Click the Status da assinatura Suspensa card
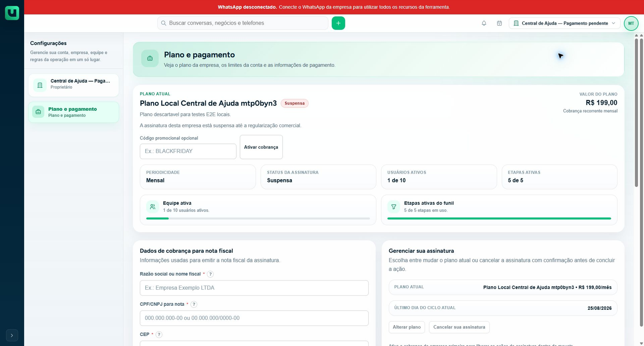The height and width of the screenshot is (346, 644). point(318,177)
